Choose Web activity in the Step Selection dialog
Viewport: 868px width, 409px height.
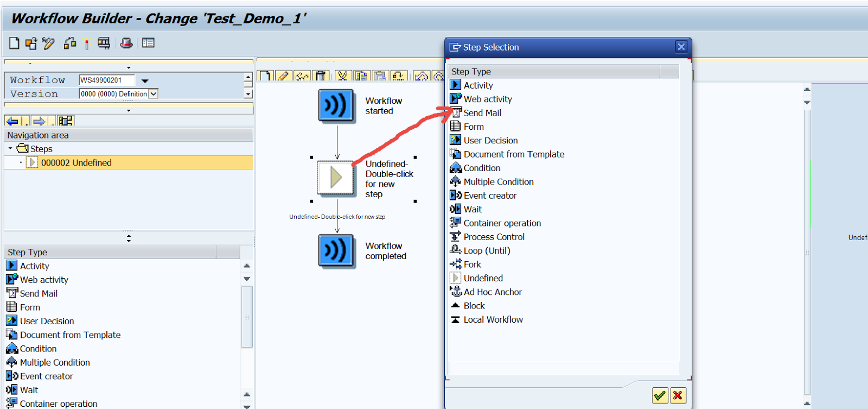488,99
